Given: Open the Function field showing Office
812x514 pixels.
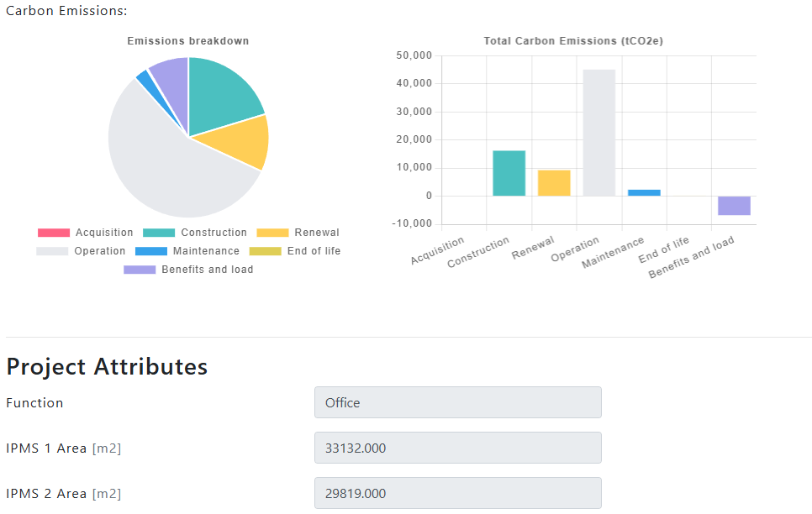Looking at the screenshot, I should 457,402.
